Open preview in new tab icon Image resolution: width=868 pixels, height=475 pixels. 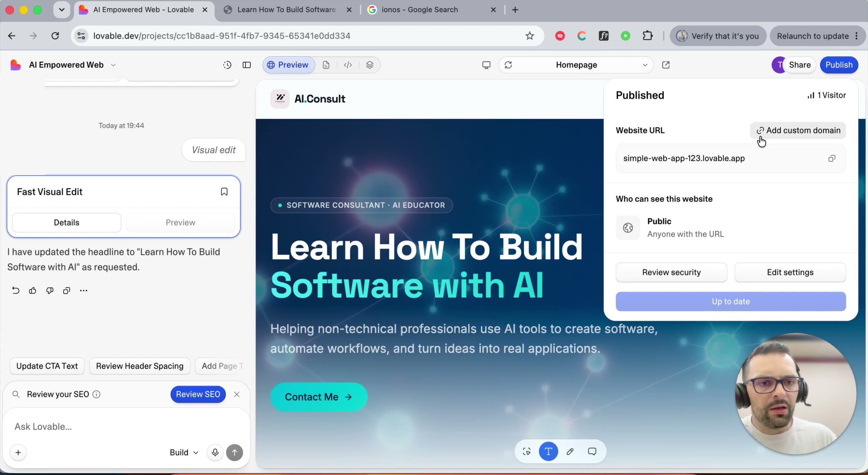tap(666, 65)
